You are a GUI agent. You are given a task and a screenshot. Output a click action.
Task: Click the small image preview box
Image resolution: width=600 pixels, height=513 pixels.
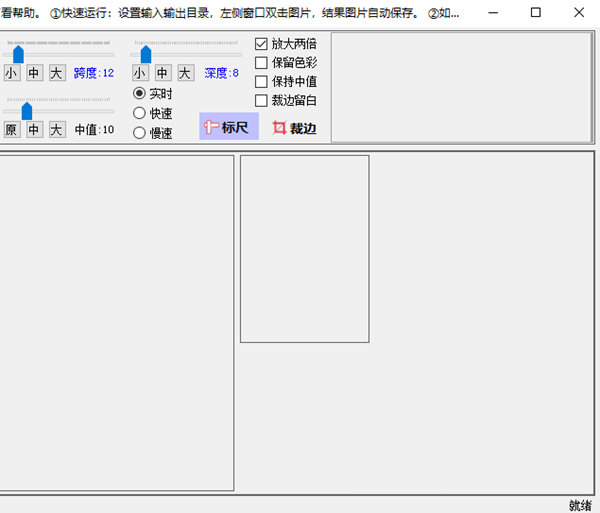click(x=304, y=248)
